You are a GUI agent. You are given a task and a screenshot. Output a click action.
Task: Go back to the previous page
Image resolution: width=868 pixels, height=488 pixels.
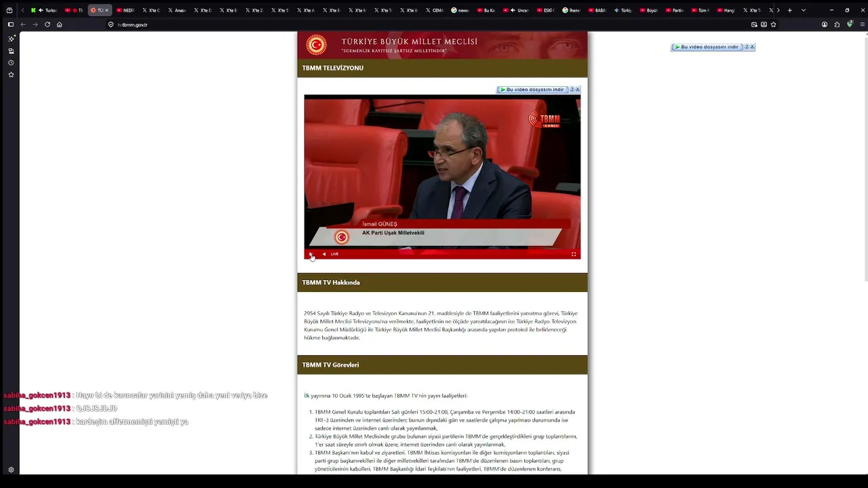tap(23, 24)
